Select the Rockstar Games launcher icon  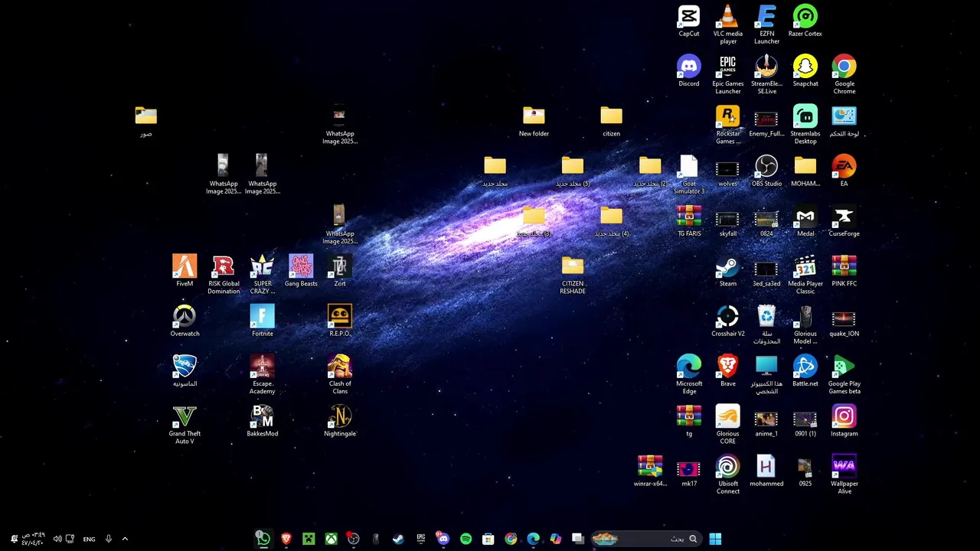pyautogui.click(x=727, y=125)
